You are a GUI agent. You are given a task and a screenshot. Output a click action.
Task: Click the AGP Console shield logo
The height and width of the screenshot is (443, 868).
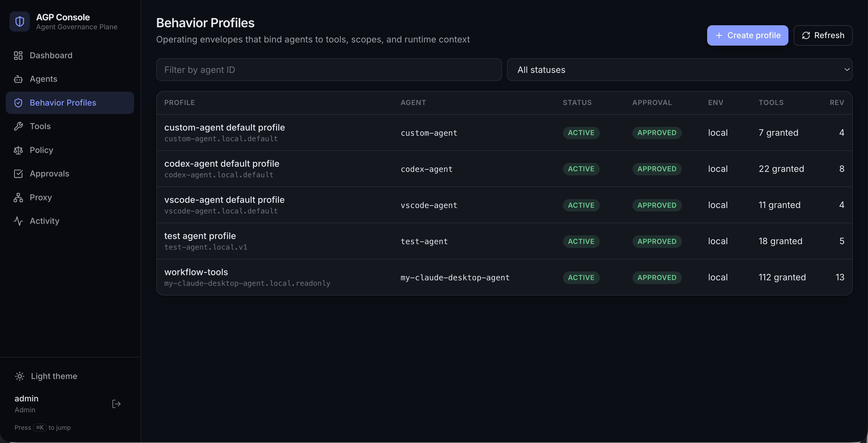(20, 22)
